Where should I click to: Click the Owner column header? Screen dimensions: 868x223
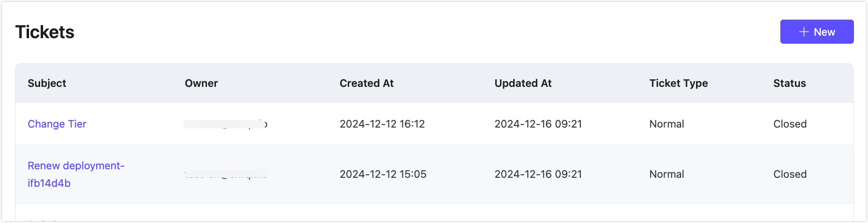[201, 83]
